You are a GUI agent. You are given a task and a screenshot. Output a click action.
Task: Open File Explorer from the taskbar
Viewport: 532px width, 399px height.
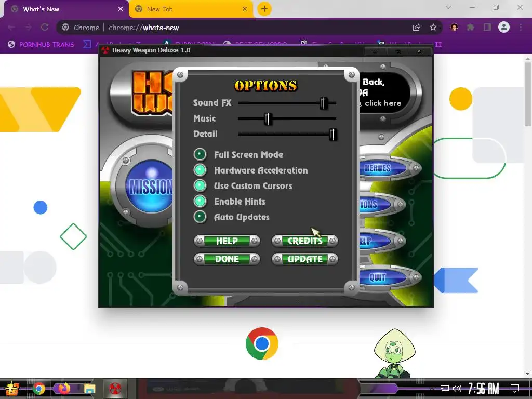(x=89, y=389)
